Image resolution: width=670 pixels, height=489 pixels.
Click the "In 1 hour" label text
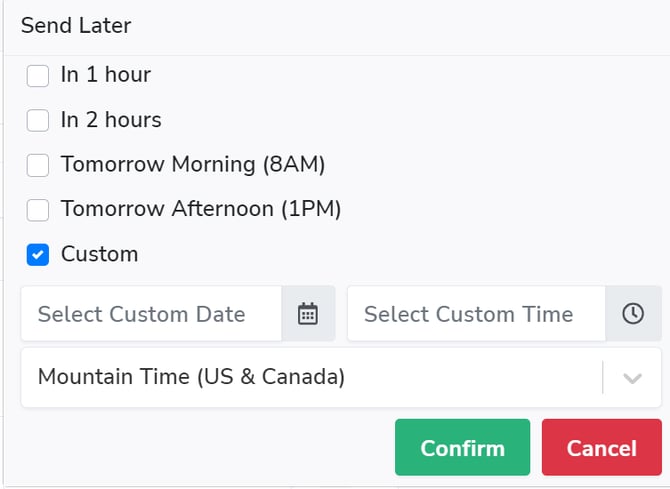coord(106,75)
